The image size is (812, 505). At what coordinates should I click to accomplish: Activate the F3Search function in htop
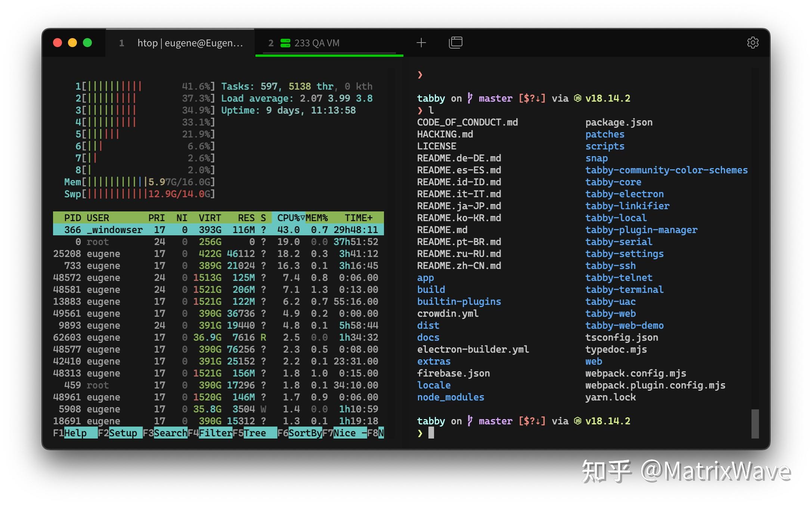click(165, 433)
